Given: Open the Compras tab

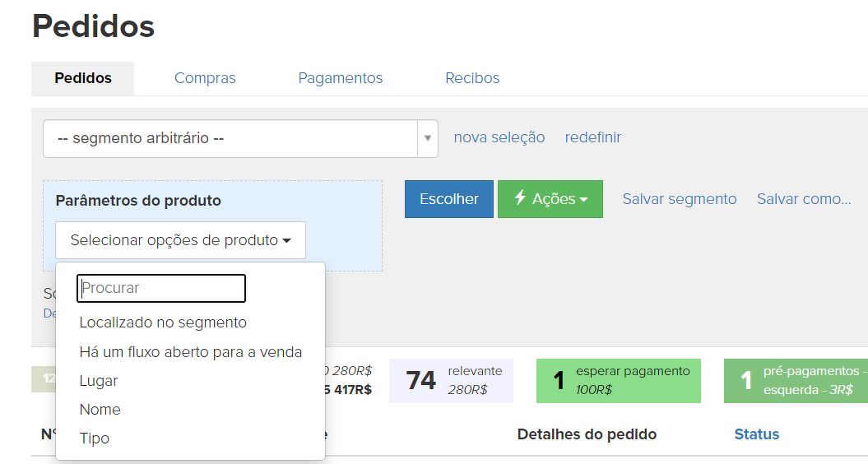Looking at the screenshot, I should click(x=205, y=78).
